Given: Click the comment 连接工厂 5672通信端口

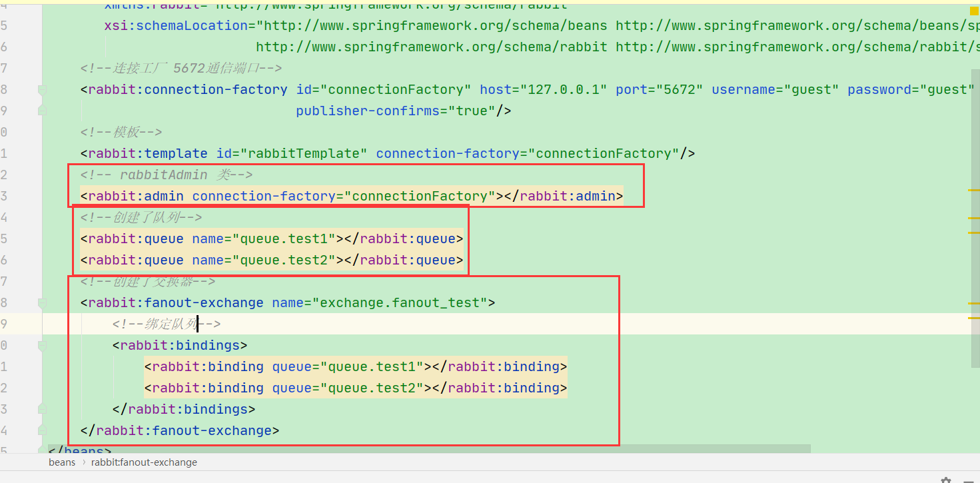Looking at the screenshot, I should (x=181, y=68).
